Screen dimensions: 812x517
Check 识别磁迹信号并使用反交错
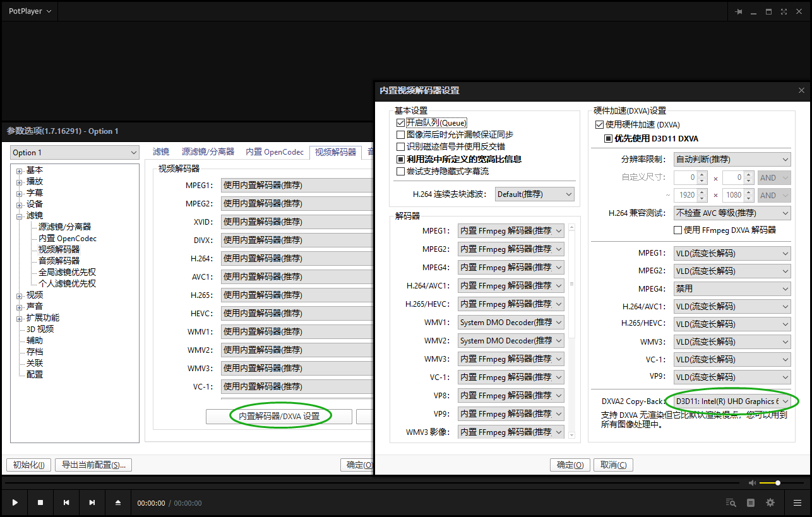pyautogui.click(x=400, y=146)
